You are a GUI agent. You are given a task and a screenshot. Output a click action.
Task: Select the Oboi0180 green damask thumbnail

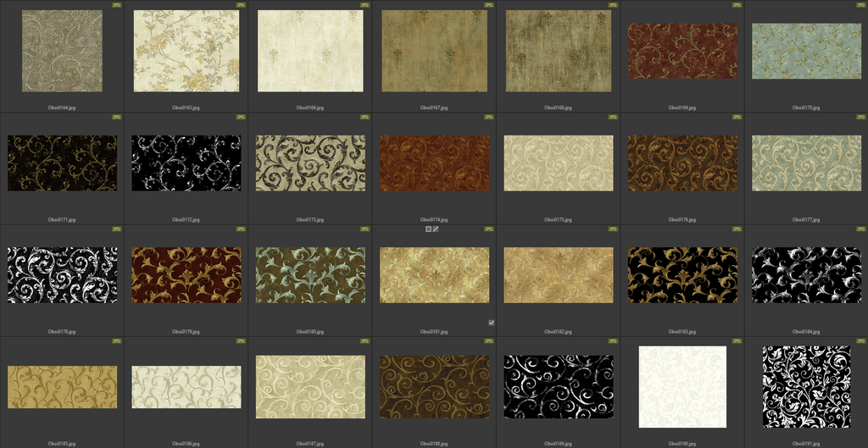(x=310, y=275)
